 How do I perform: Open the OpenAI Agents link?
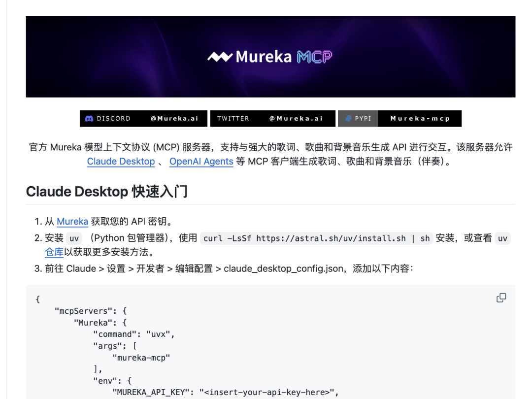[201, 161]
